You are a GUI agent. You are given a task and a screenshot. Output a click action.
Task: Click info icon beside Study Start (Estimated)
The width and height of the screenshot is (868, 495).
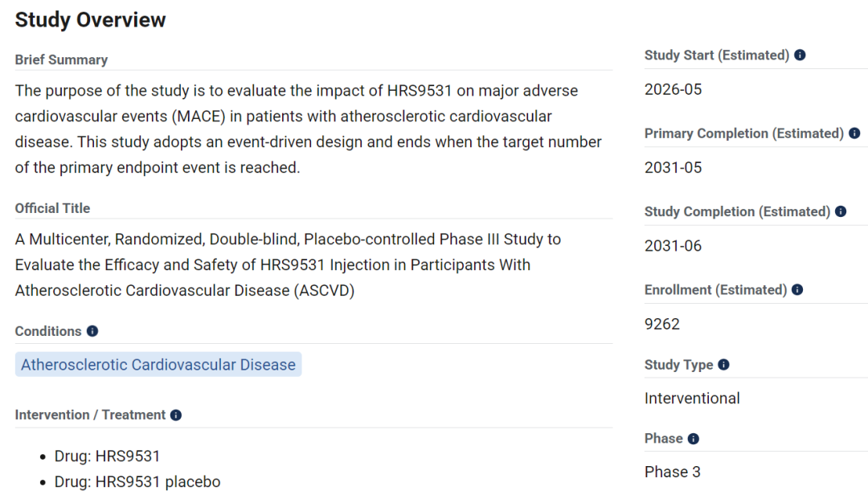coord(800,55)
